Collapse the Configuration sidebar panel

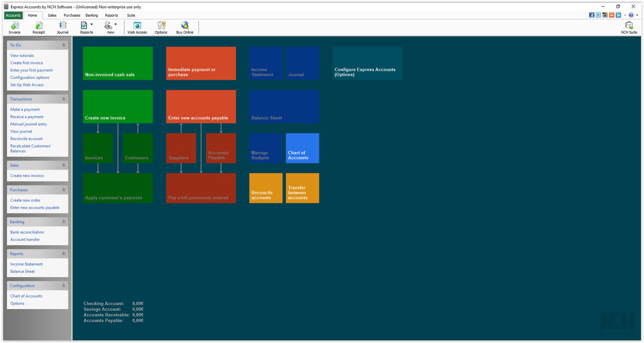(x=63, y=286)
